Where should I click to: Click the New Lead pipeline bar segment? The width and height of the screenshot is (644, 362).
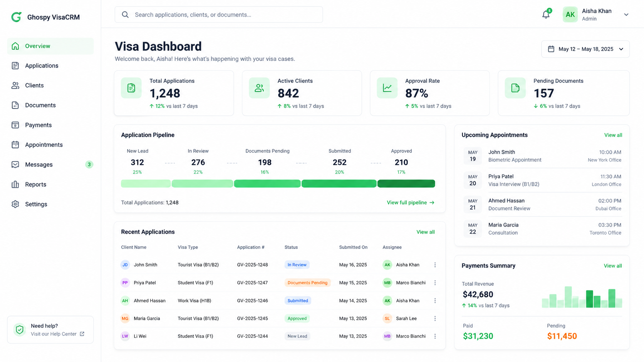click(146, 184)
